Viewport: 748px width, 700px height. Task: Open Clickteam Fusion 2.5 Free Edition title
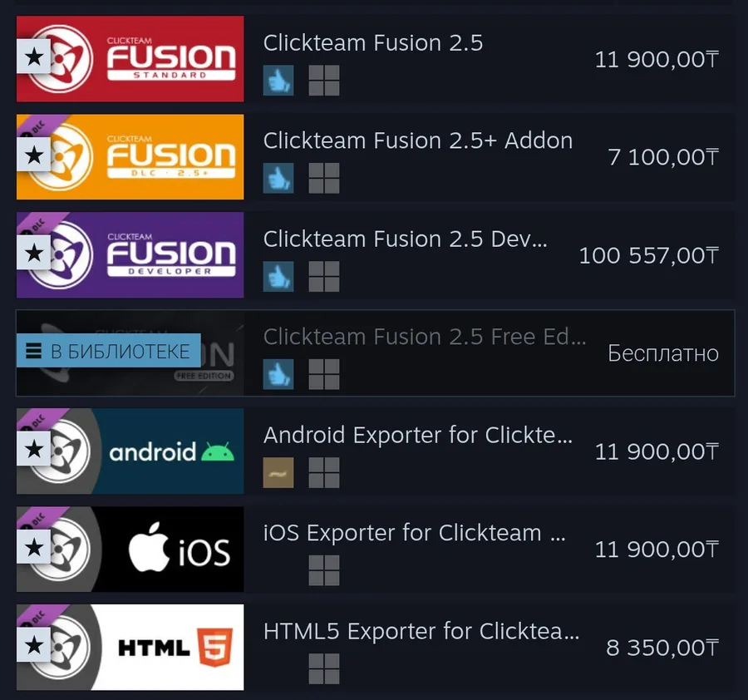coord(425,337)
